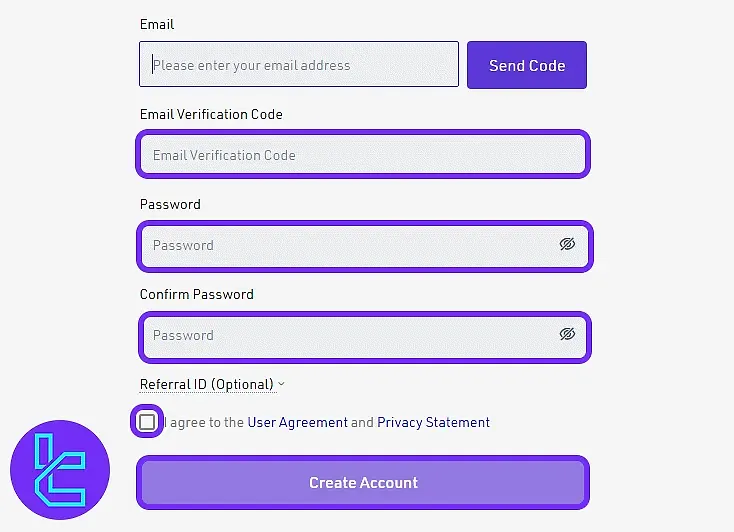Viewport: 734px width, 532px height.
Task: Click the Create Account button
Action: (x=363, y=482)
